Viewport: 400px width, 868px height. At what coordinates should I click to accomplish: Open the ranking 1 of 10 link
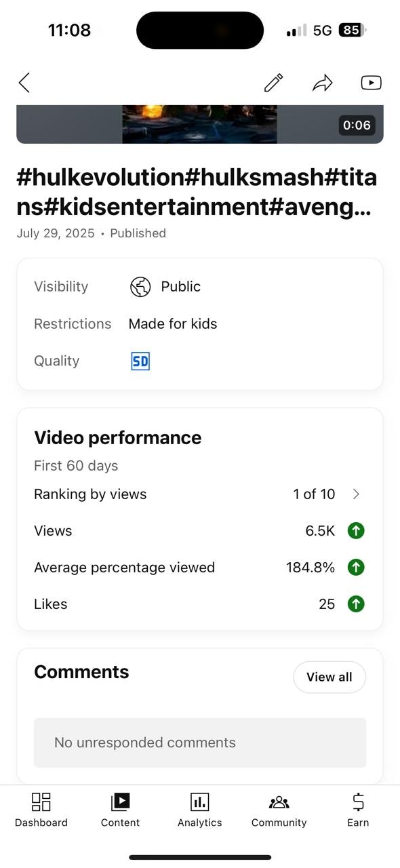point(314,494)
